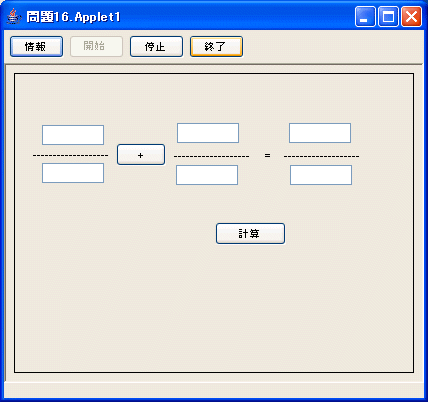Click the greyed-out 開始 start button
This screenshot has height=402, width=428.
[x=96, y=47]
